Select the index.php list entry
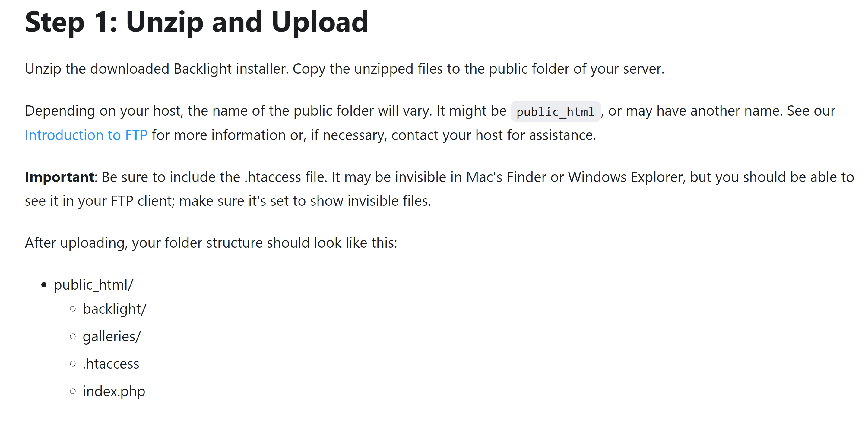 pyautogui.click(x=114, y=391)
